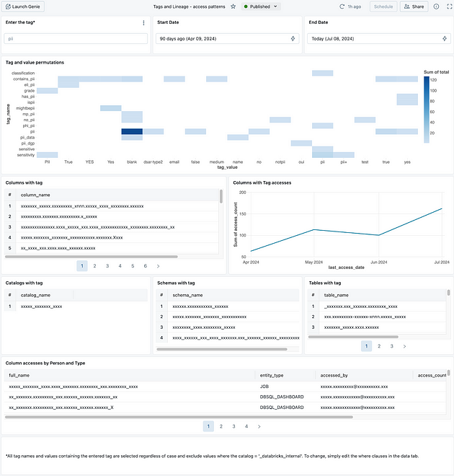
Task: Click the Start Date lightning icon
Action: 293,38
